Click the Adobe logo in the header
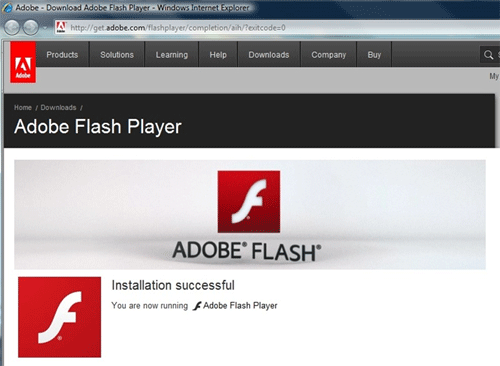The width and height of the screenshot is (500, 366). pyautogui.click(x=23, y=62)
